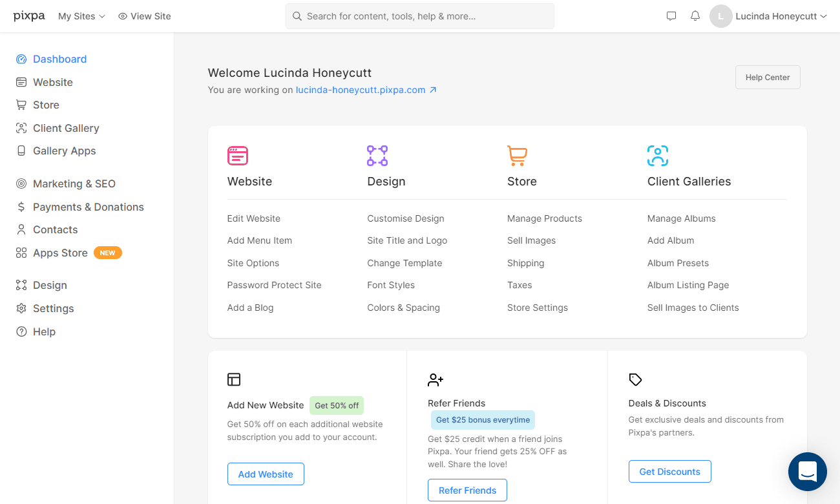Click the Pixpa logo
The width and height of the screenshot is (840, 504).
tap(29, 16)
